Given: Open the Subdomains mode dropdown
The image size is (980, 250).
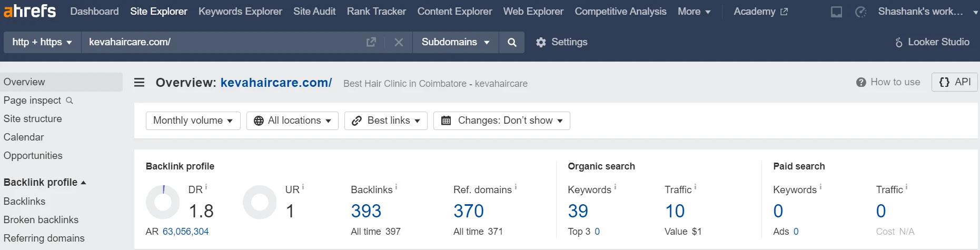Looking at the screenshot, I should click(456, 42).
